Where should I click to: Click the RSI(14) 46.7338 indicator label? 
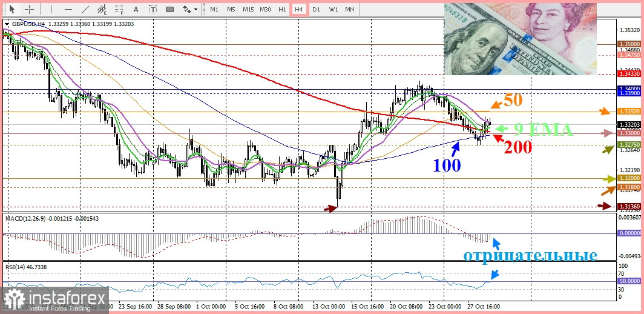(x=26, y=267)
